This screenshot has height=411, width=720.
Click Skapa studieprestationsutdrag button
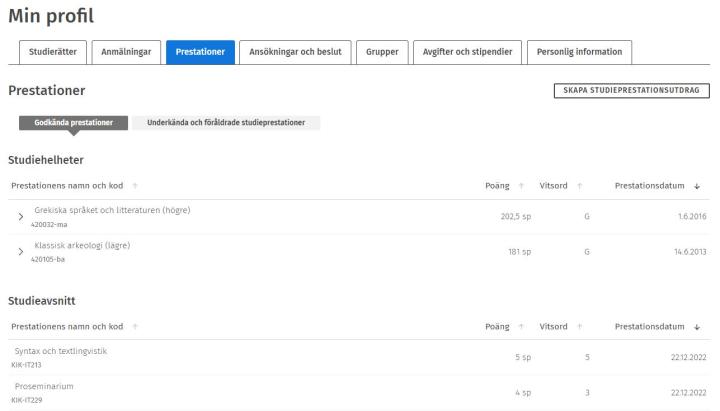pos(630,91)
